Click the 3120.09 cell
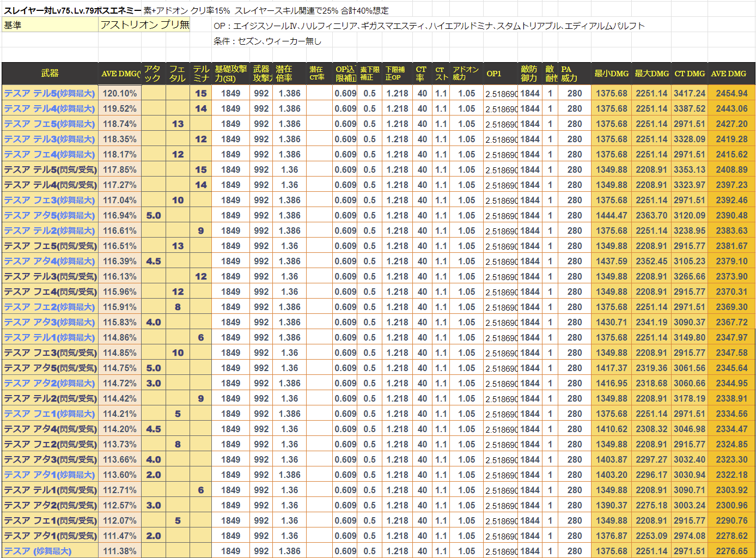This screenshot has width=756, height=558. coord(690,215)
